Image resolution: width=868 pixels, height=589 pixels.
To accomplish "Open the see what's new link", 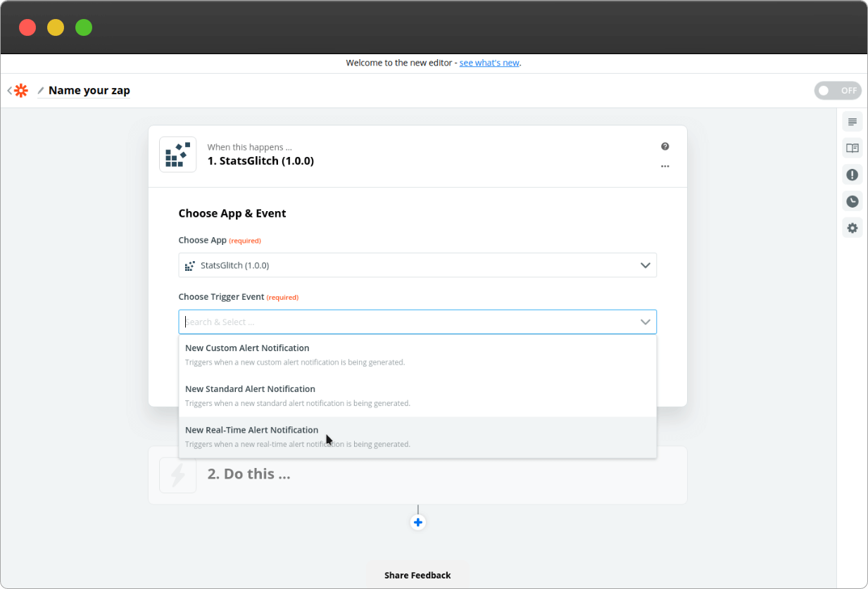I will [489, 63].
